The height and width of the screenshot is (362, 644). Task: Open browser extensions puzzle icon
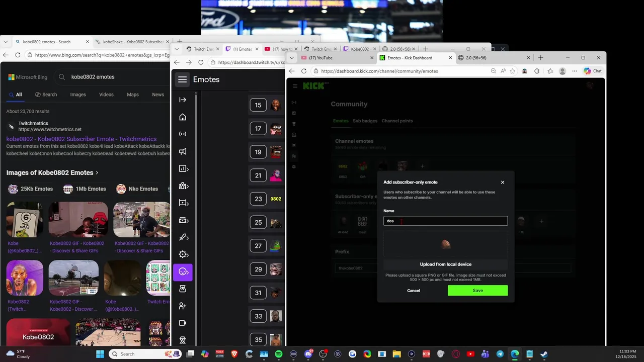coord(537,71)
